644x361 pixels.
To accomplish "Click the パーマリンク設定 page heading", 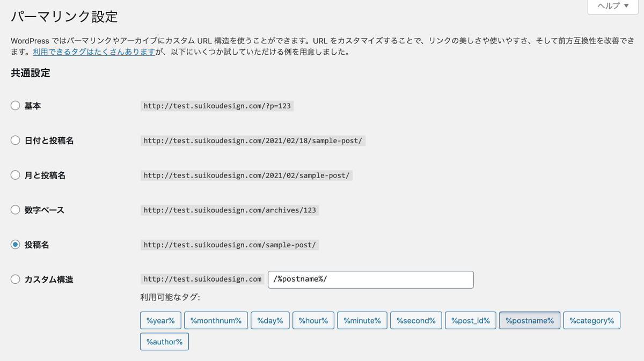I will coord(64,17).
